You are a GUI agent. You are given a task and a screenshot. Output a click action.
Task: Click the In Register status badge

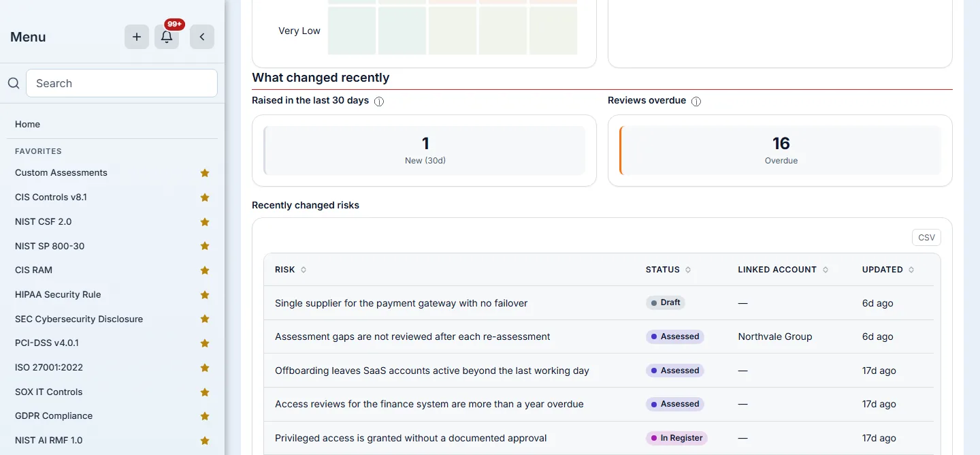[x=676, y=438]
